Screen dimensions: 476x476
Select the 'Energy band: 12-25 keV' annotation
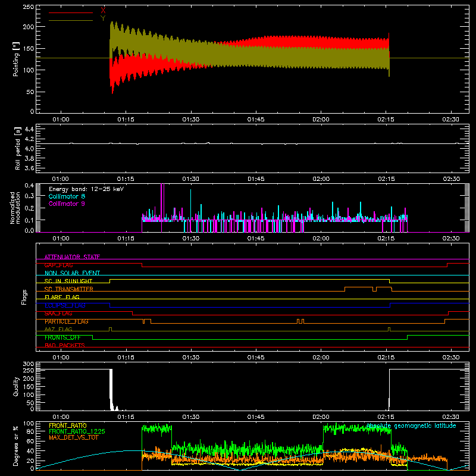pos(86,189)
